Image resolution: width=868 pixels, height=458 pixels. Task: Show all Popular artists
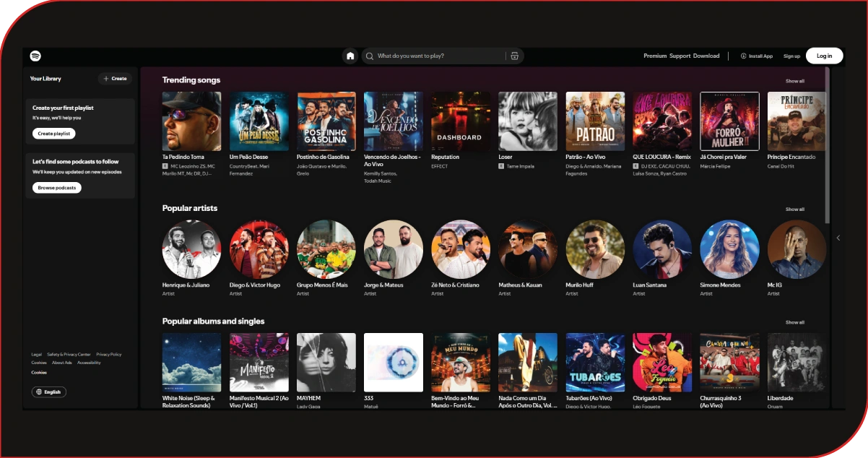coord(794,209)
